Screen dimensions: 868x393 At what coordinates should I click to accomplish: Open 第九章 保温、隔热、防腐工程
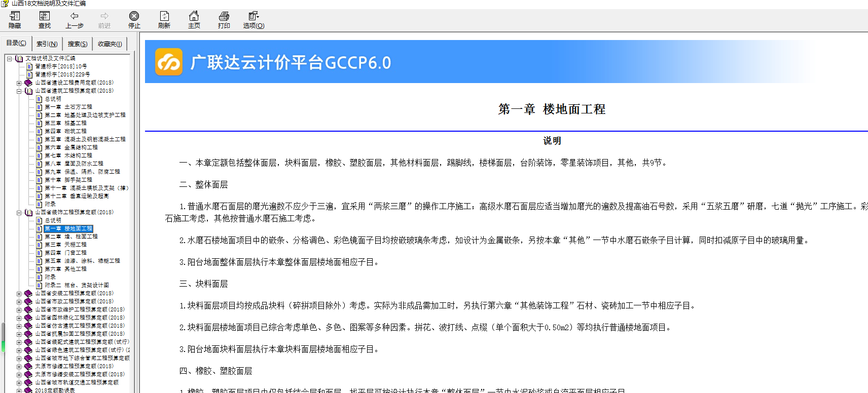pos(82,172)
